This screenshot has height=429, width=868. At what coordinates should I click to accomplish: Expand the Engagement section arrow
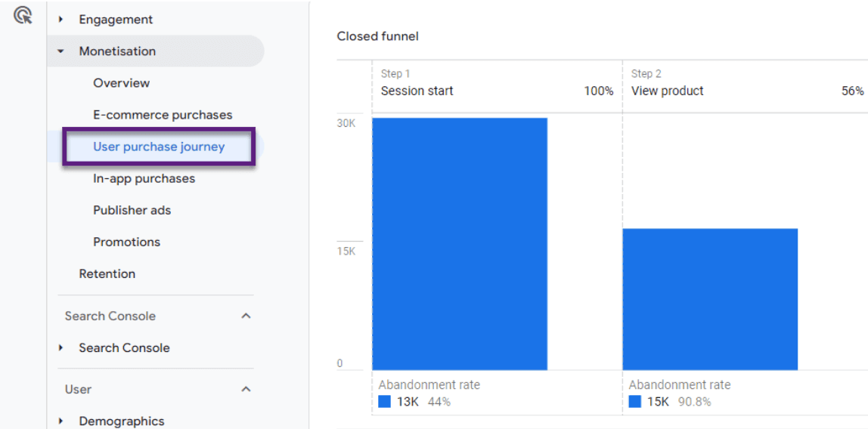pos(61,20)
